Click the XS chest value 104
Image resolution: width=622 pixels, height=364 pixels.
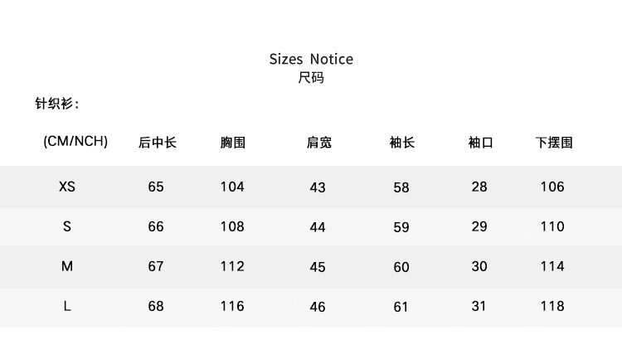click(232, 187)
